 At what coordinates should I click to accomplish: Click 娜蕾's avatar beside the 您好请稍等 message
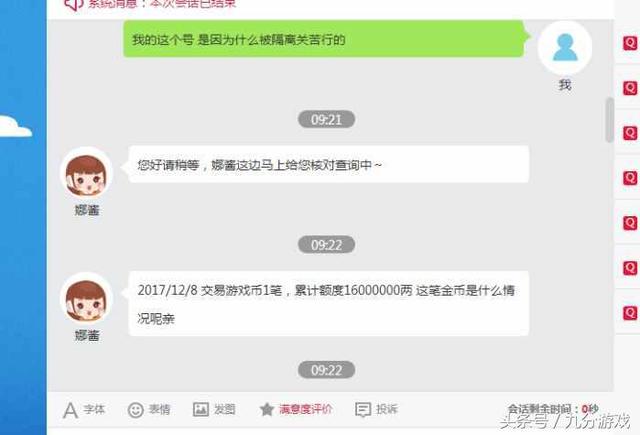click(x=86, y=175)
